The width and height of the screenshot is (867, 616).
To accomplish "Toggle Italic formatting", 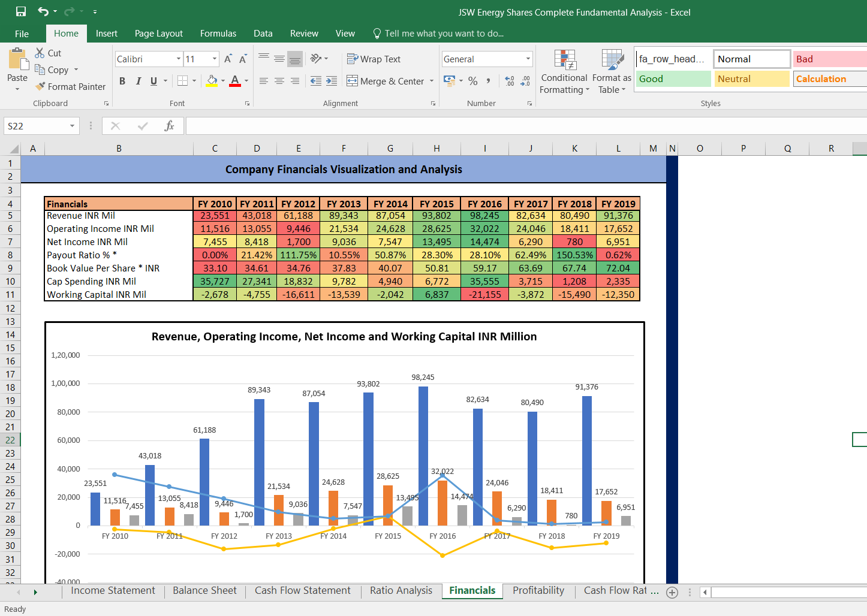I will coord(139,81).
